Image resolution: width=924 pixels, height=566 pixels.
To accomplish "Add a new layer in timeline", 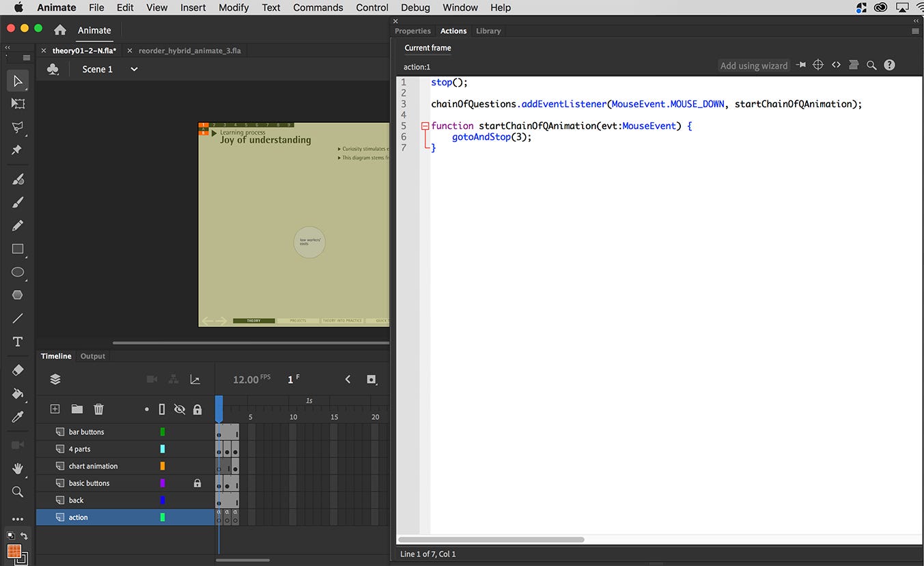I will (55, 409).
